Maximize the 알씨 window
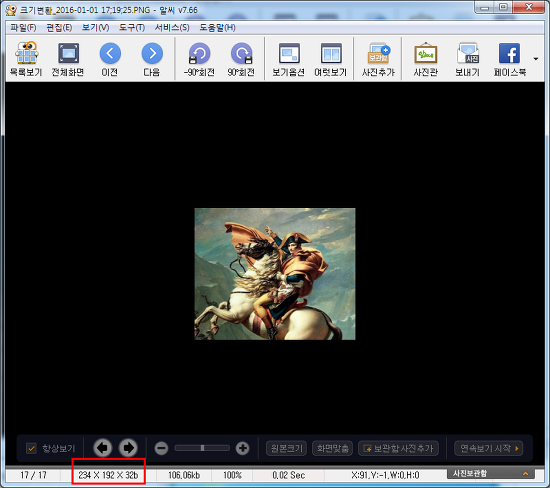Viewport: 550px width, 488px height. point(503,7)
